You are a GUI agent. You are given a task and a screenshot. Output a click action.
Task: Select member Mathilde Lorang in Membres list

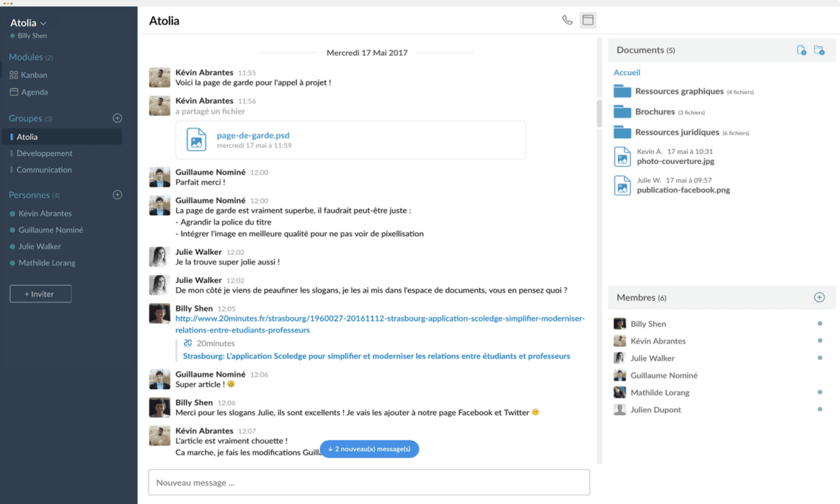660,393
